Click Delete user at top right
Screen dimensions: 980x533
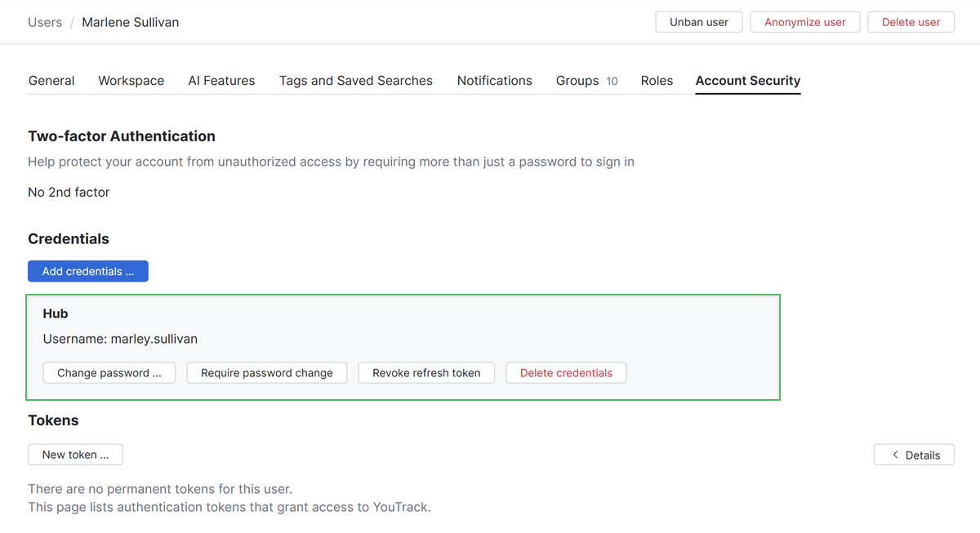click(911, 22)
